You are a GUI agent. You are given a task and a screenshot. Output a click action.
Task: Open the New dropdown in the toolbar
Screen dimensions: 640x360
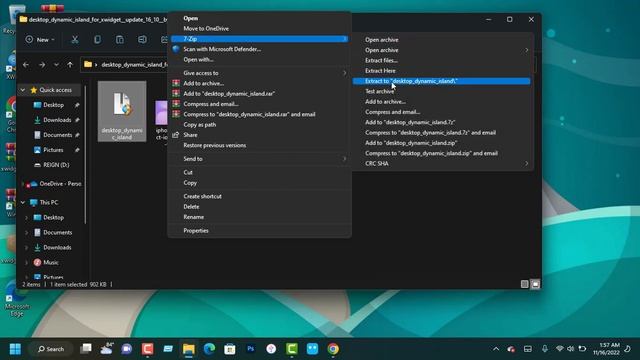point(40,40)
